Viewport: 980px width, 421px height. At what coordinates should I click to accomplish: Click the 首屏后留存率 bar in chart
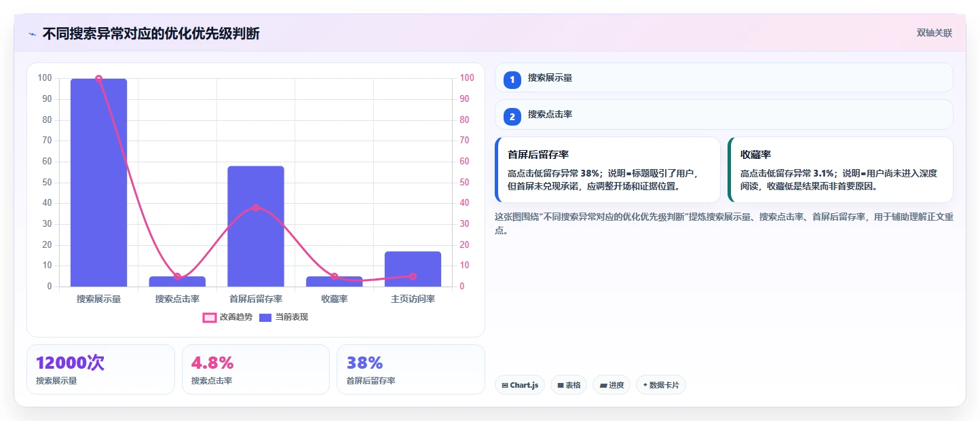click(x=256, y=226)
